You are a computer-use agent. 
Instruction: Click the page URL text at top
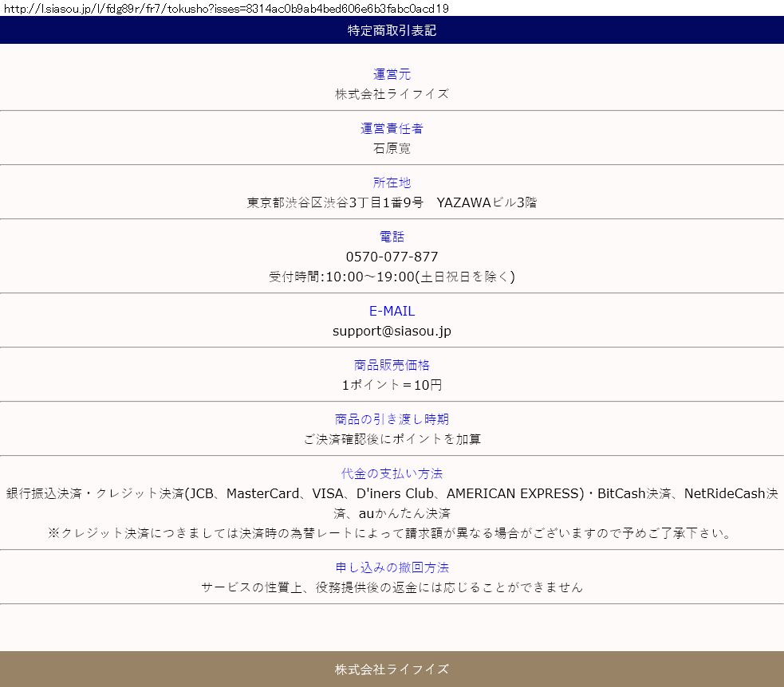[x=225, y=9]
